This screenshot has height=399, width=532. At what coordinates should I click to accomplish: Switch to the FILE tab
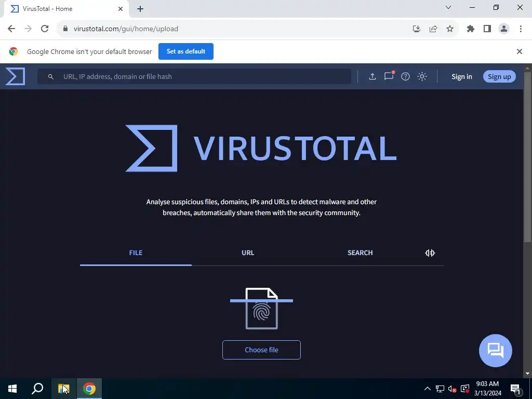[136, 253]
